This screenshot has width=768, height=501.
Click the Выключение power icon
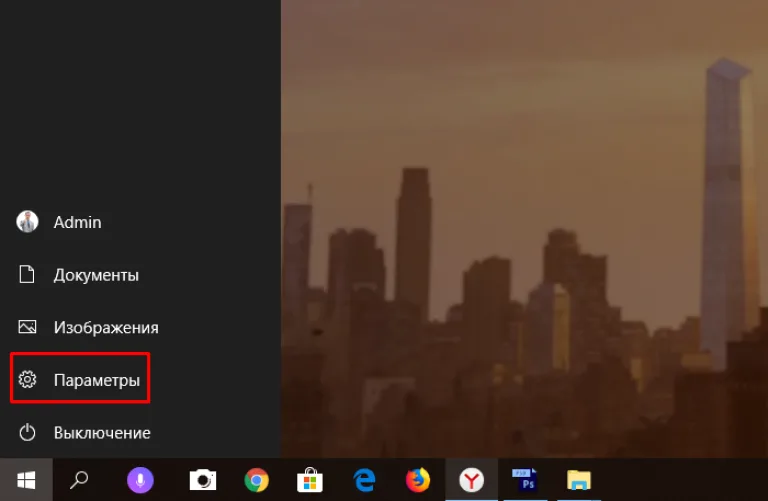tap(27, 432)
